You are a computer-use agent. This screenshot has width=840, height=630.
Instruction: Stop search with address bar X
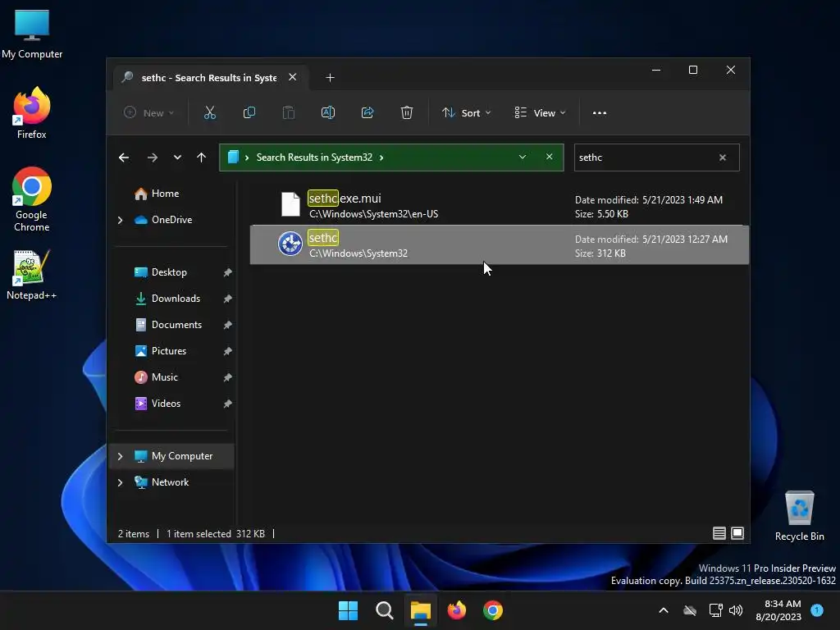[x=549, y=157]
